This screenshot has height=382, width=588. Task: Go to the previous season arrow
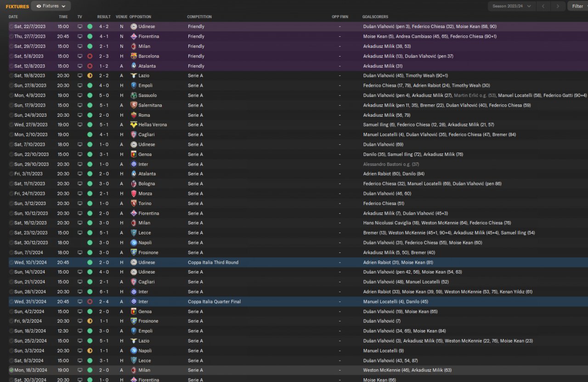543,6
